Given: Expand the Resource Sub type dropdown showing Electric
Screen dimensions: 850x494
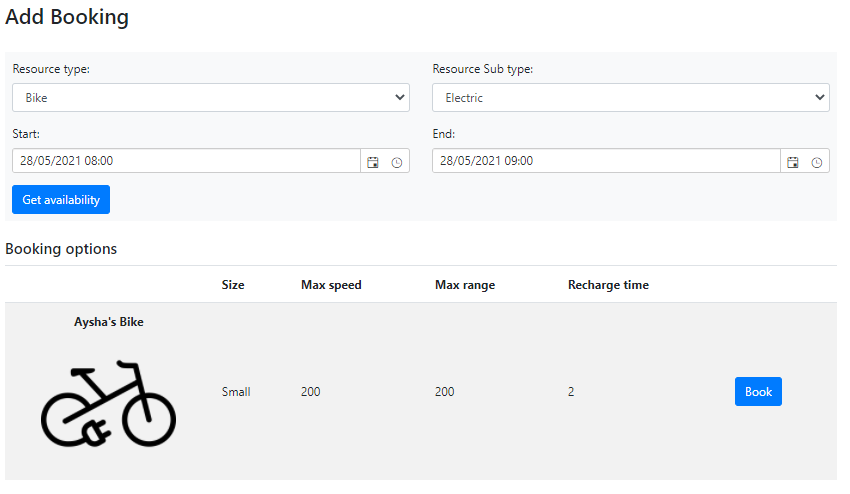Looking at the screenshot, I should [631, 98].
